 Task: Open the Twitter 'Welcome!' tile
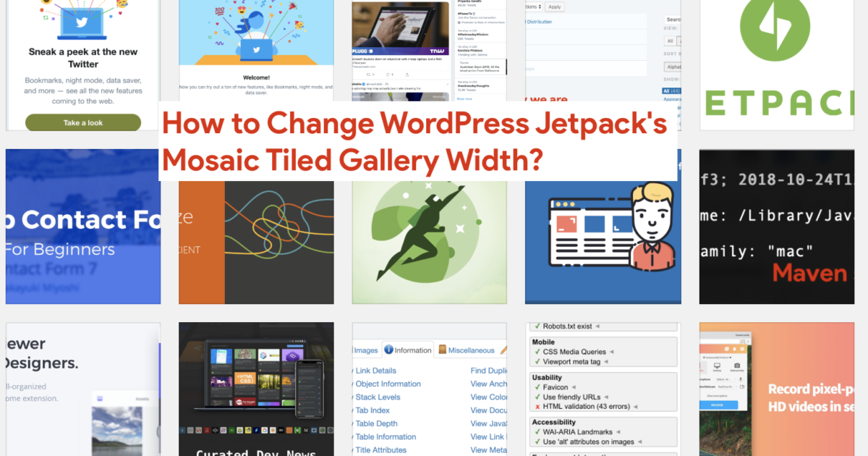click(256, 51)
